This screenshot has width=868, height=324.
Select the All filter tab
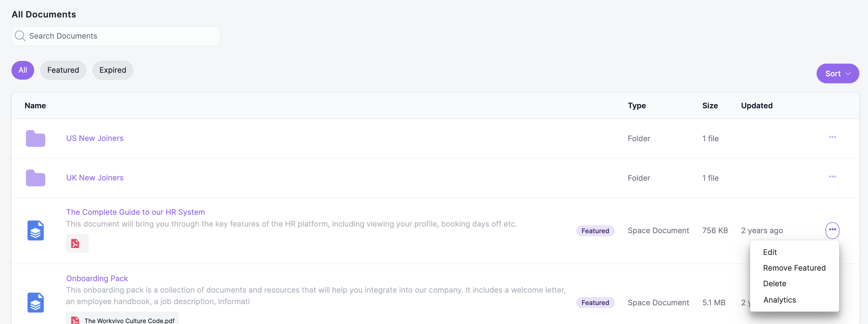pyautogui.click(x=23, y=70)
